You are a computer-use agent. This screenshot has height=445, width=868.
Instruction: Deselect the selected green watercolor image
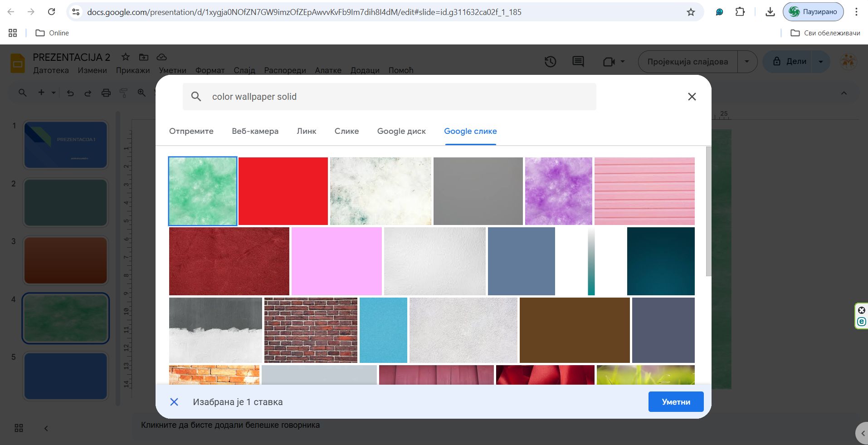click(x=203, y=191)
